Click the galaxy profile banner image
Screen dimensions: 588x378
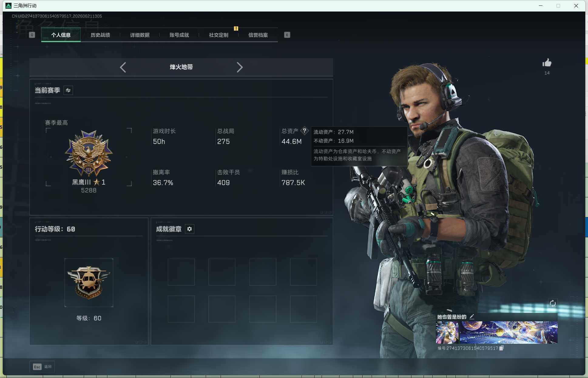click(509, 332)
